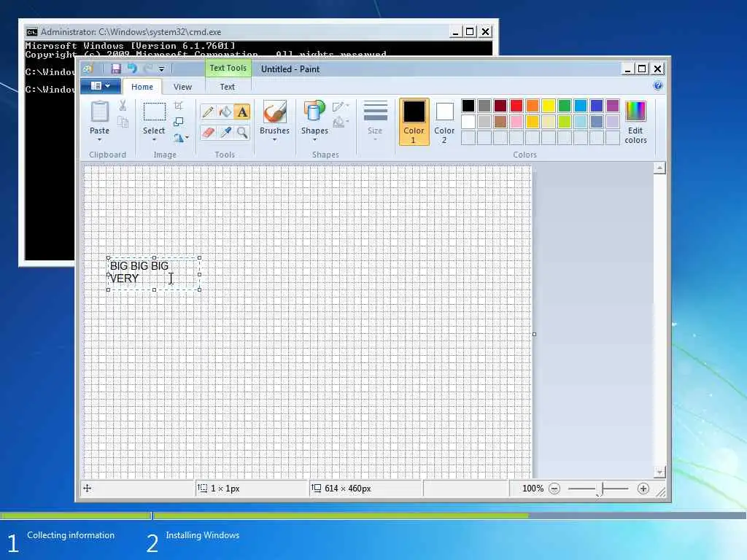The height and width of the screenshot is (560, 747).
Task: Switch to the Home ribbon tab
Action: [142, 87]
